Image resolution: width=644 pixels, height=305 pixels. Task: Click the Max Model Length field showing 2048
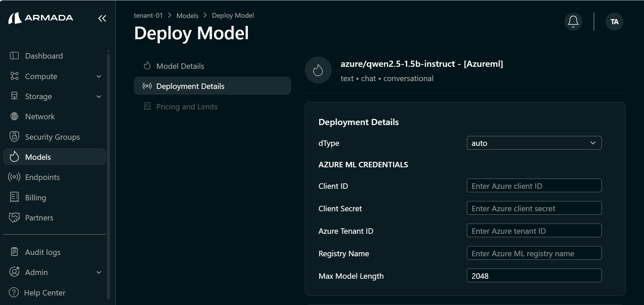coord(534,276)
